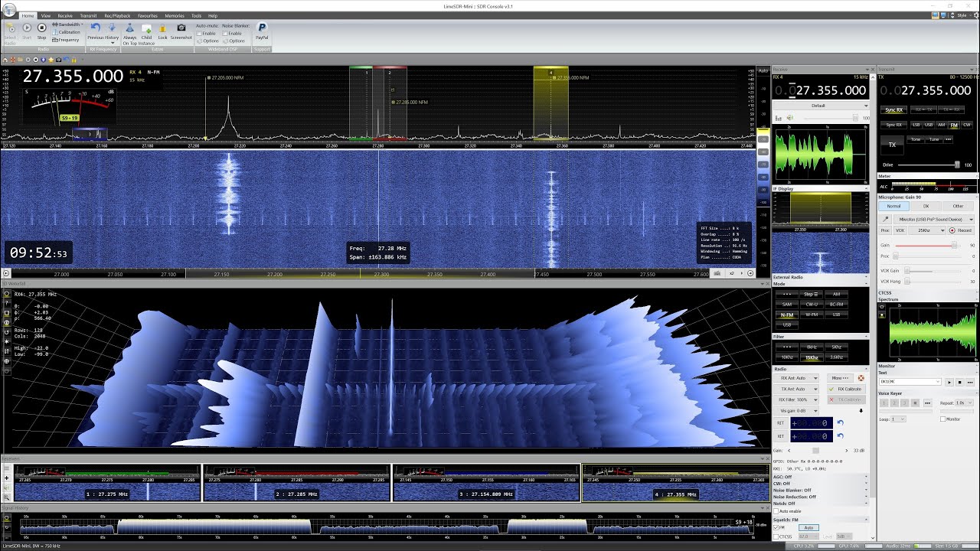
Task: Open the Default profile dropdown in Receive panel
Action: 822,106
